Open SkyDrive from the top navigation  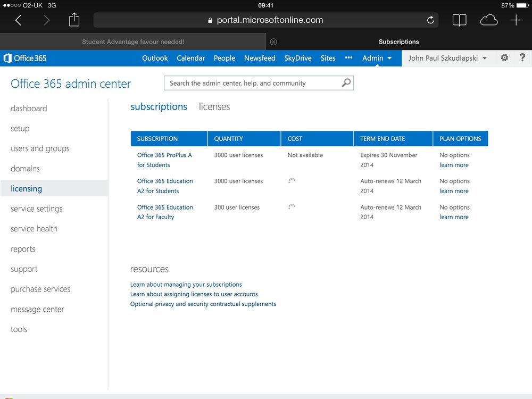[x=298, y=58]
